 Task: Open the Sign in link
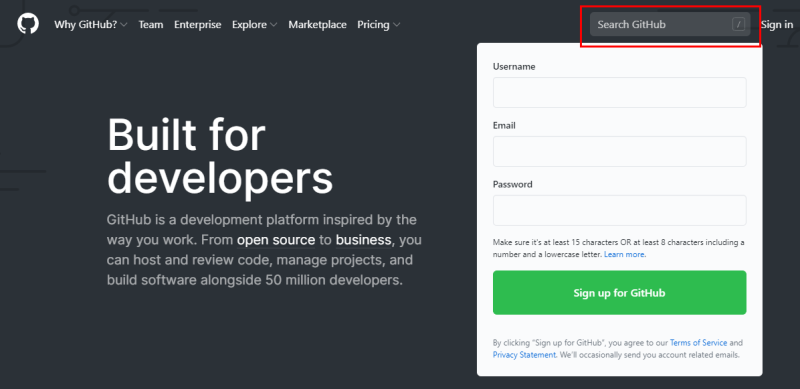pos(777,25)
